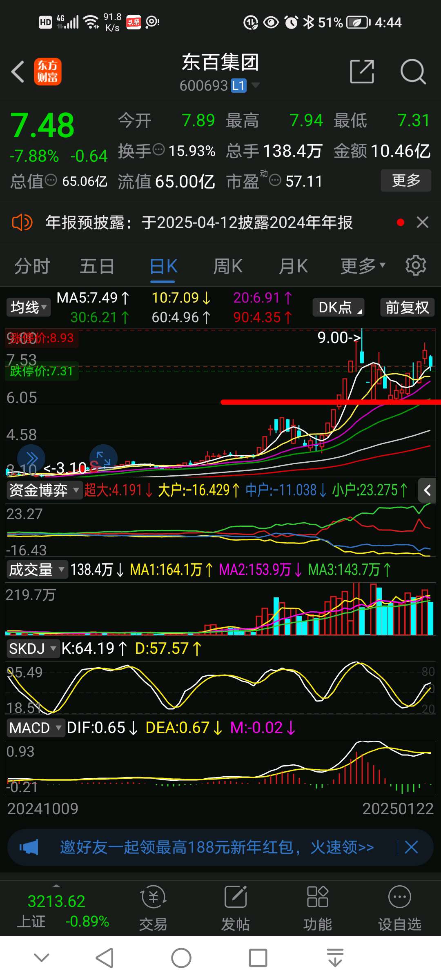Tap the MACD histogram chart

220,767
